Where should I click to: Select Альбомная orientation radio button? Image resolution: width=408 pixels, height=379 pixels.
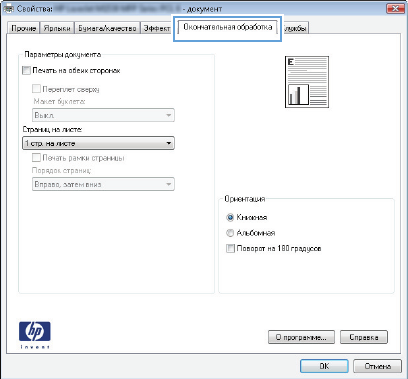click(x=230, y=233)
